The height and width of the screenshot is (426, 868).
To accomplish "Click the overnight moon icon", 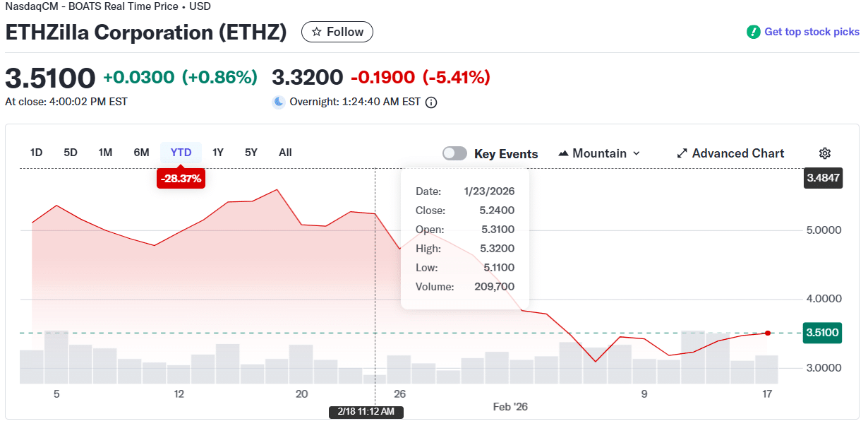I will pos(279,102).
